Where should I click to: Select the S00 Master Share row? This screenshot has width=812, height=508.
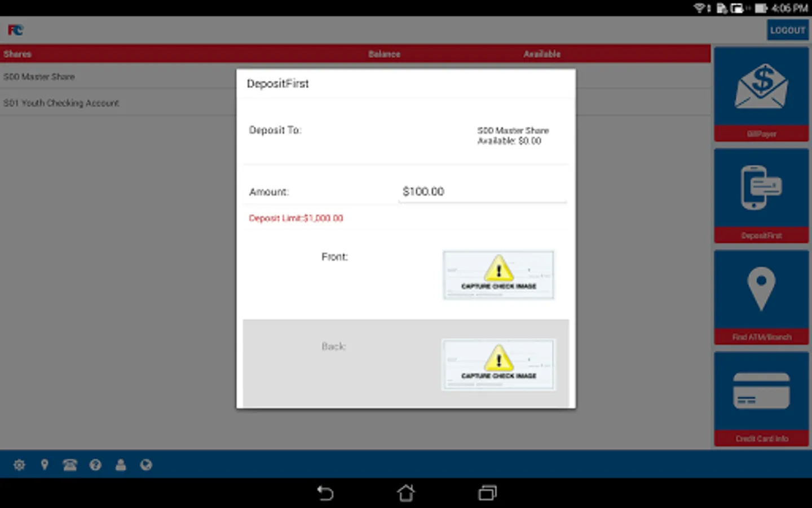(355, 77)
